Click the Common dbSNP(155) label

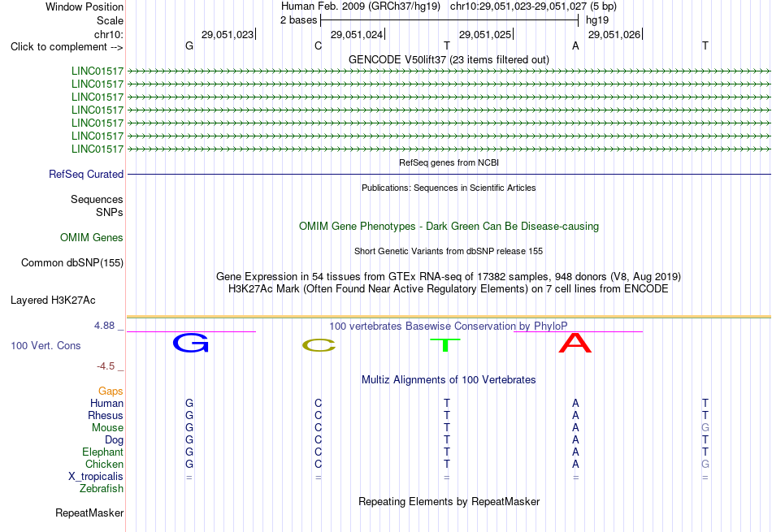[x=72, y=263]
